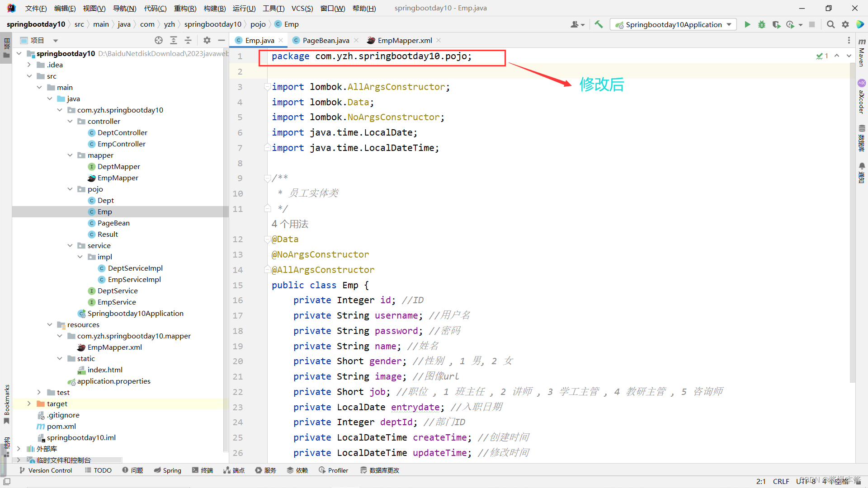The image size is (868, 488).
Task: Toggle fold on the import block
Action: pos(267,87)
